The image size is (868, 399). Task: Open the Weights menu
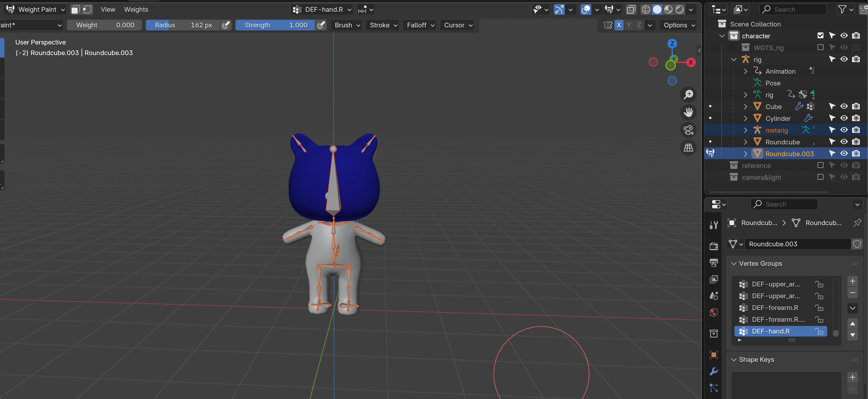(136, 9)
